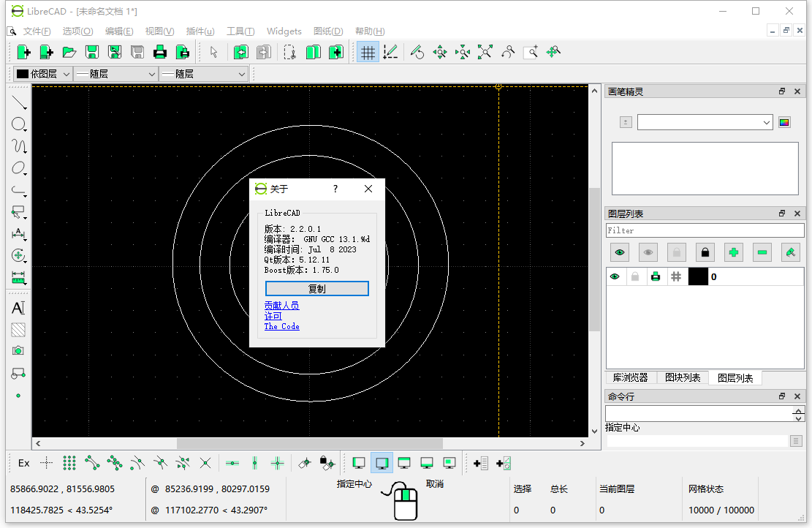Open line width dropdown 随层
The image size is (812, 528).
click(x=115, y=74)
